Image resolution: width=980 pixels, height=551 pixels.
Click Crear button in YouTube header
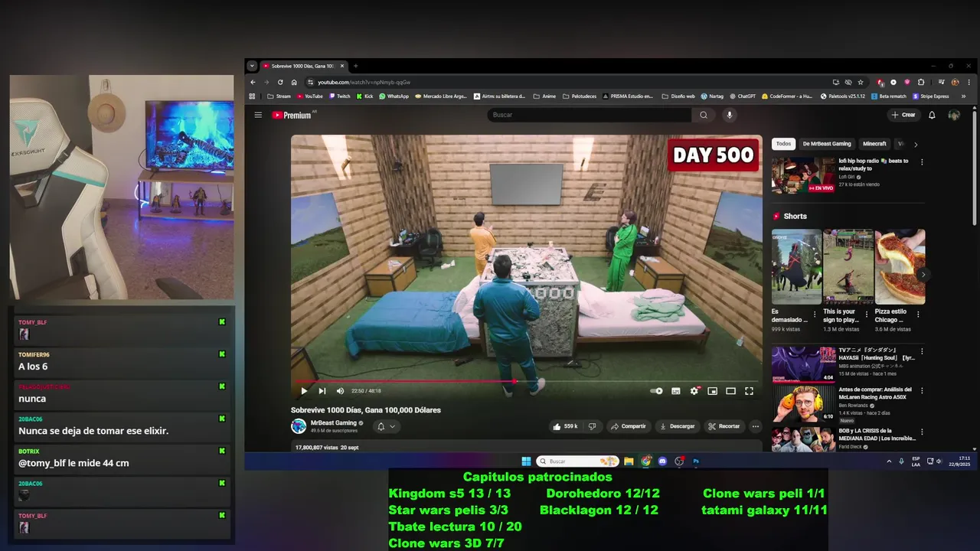click(x=903, y=115)
